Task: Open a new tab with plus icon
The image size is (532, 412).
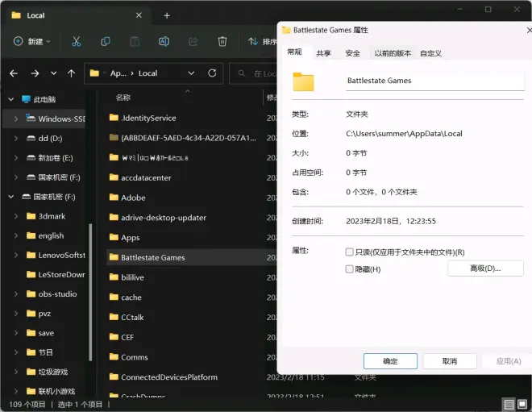Action: 167,15
